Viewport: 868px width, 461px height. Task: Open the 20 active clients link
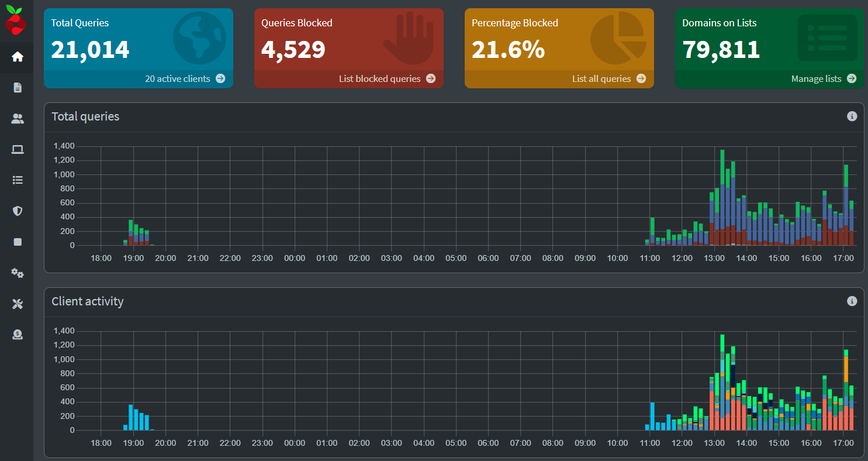185,78
